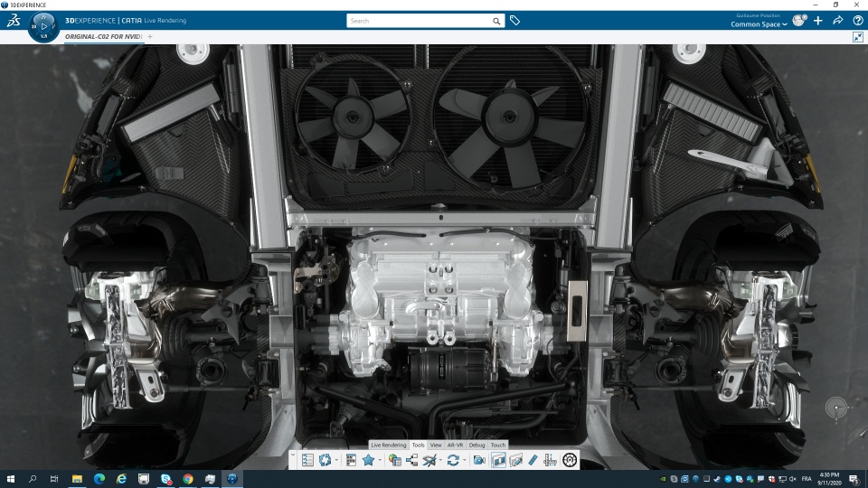Add a new tab with the plus
Screen dimensions: 868x488
[x=150, y=36]
